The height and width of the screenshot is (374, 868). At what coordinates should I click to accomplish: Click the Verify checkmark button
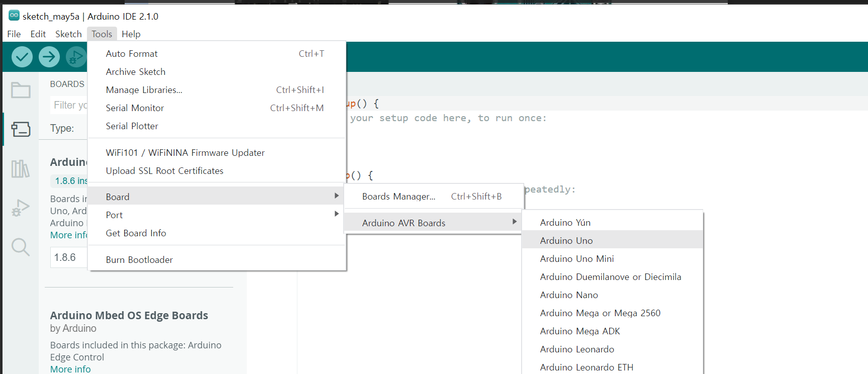coord(22,57)
